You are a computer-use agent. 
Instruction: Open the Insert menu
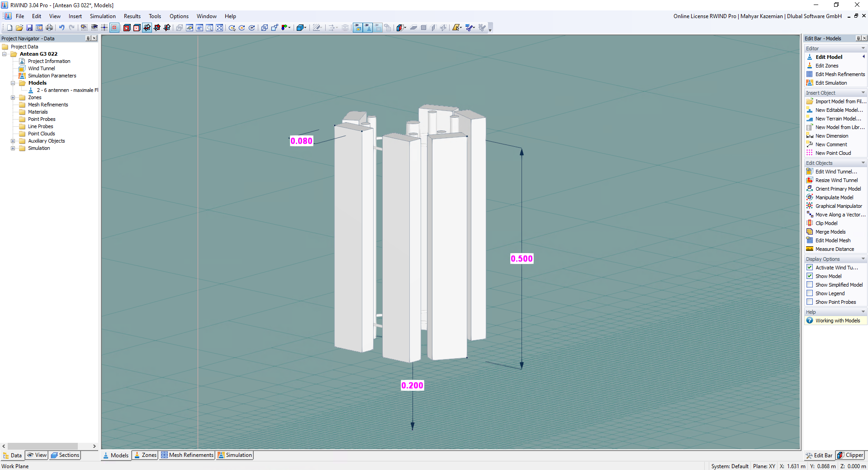(75, 16)
